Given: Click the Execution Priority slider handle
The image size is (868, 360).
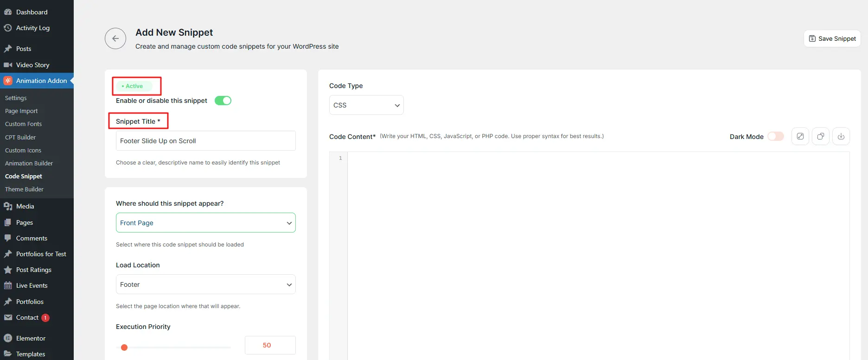Looking at the screenshot, I should (x=124, y=347).
